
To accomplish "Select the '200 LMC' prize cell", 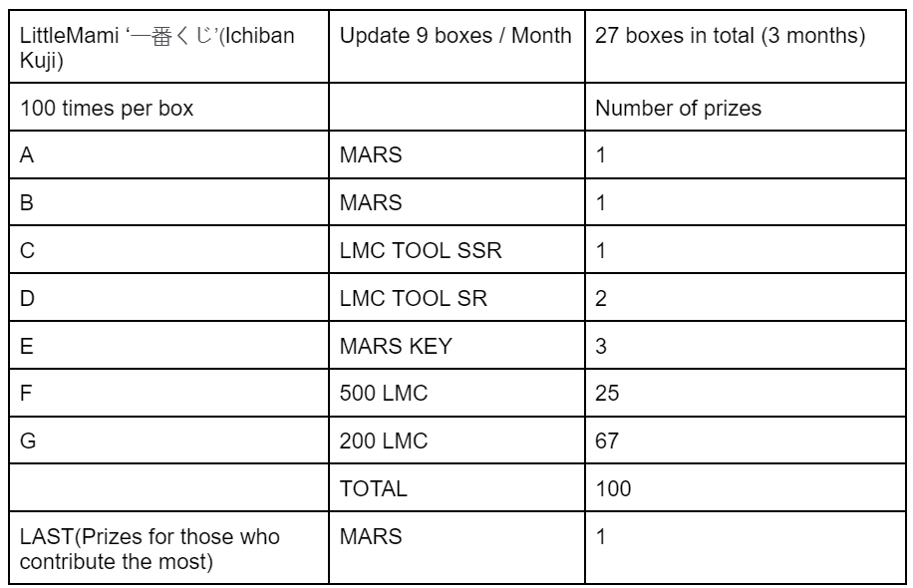I will click(456, 441).
